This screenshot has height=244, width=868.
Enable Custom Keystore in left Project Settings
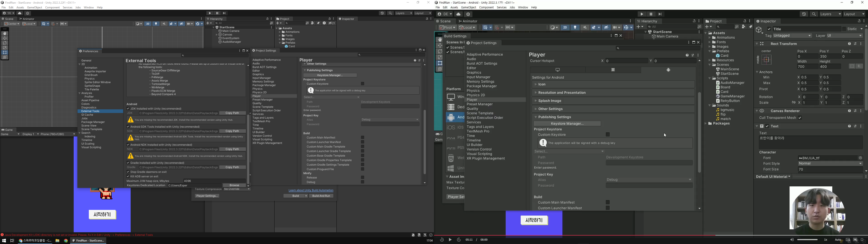363,84
